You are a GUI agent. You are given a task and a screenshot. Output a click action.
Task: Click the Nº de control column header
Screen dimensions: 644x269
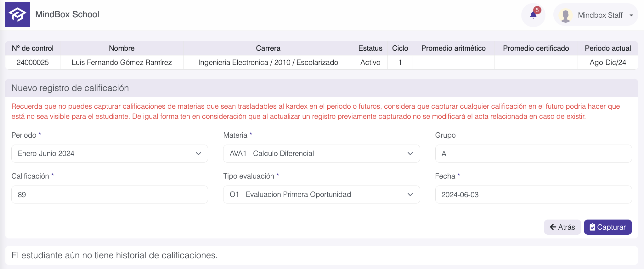click(33, 48)
